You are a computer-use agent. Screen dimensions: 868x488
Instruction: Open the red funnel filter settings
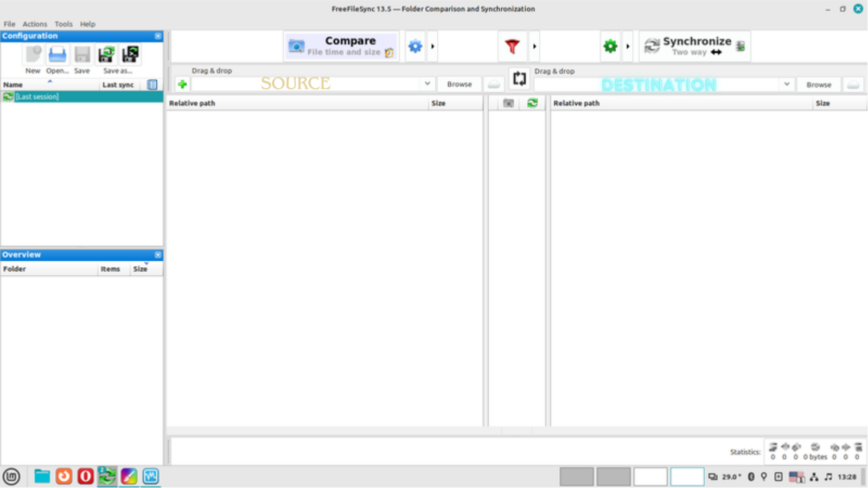[x=512, y=46]
